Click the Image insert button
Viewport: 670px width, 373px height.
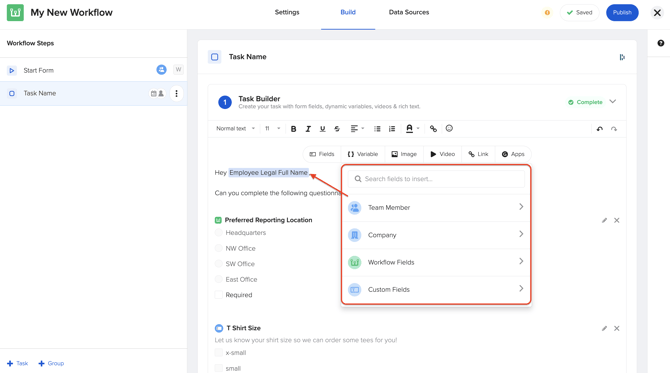[404, 154]
